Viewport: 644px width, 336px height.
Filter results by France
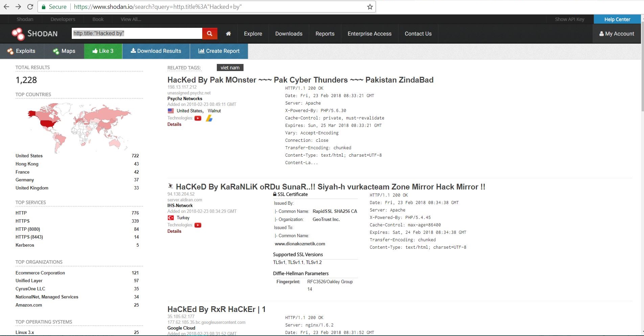[22, 172]
